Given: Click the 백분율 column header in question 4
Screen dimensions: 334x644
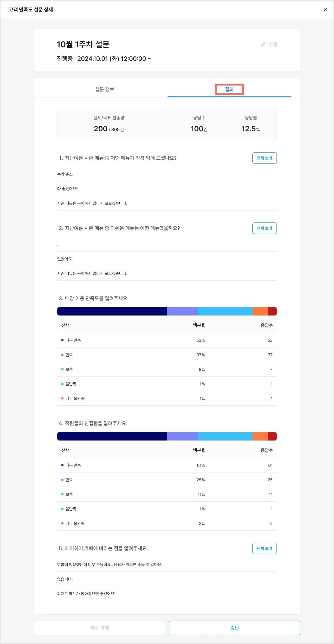Looking at the screenshot, I should tap(199, 450).
